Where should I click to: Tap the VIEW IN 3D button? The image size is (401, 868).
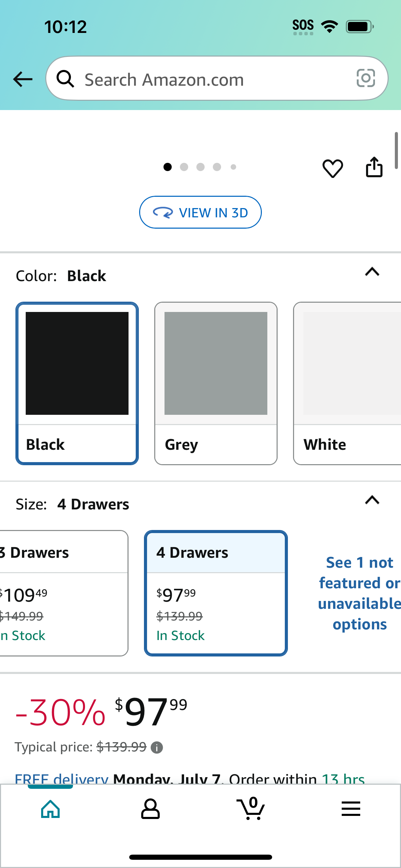pyautogui.click(x=200, y=212)
